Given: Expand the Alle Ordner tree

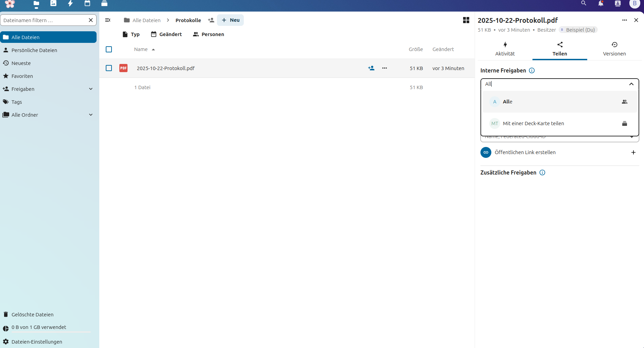Looking at the screenshot, I should 91,115.
